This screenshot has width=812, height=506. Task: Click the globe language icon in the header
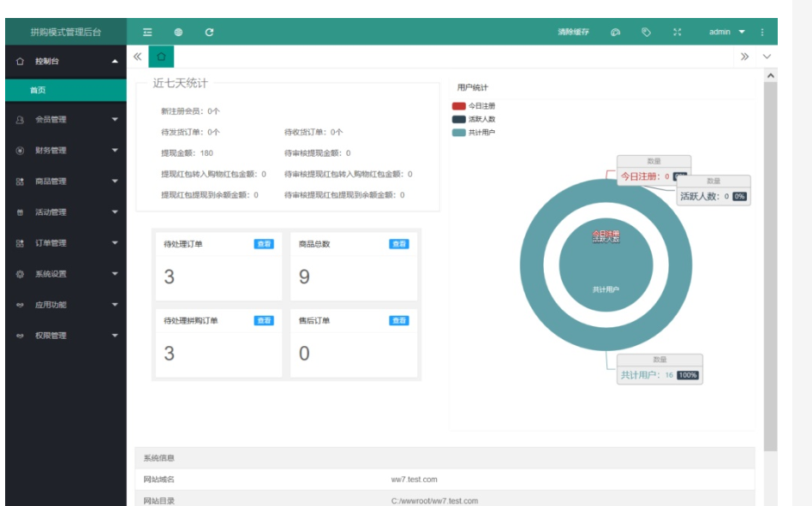(x=178, y=32)
